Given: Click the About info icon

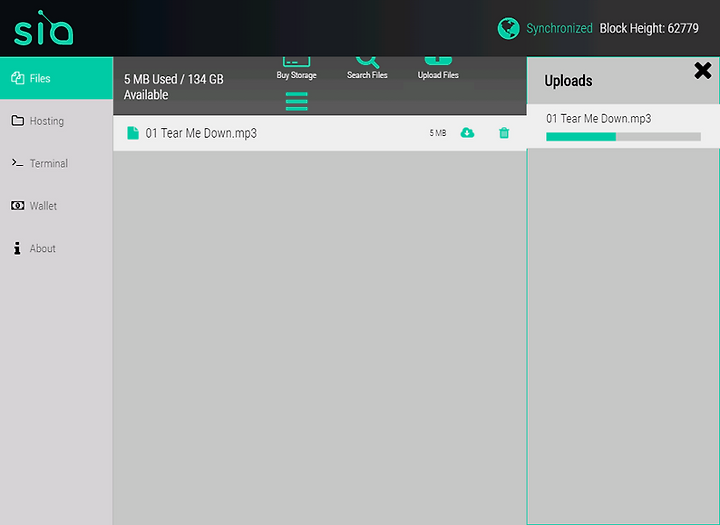Looking at the screenshot, I should pos(17,248).
